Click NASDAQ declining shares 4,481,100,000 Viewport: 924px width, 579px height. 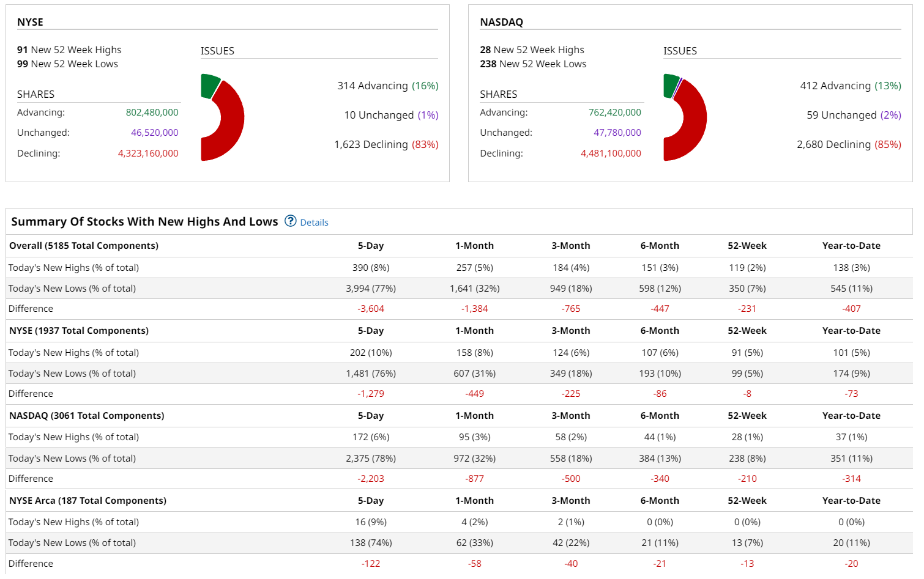611,153
